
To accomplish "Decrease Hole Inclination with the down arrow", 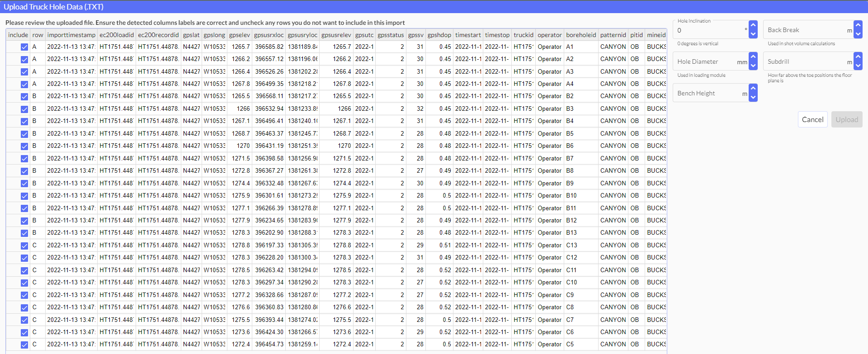I will click(753, 34).
